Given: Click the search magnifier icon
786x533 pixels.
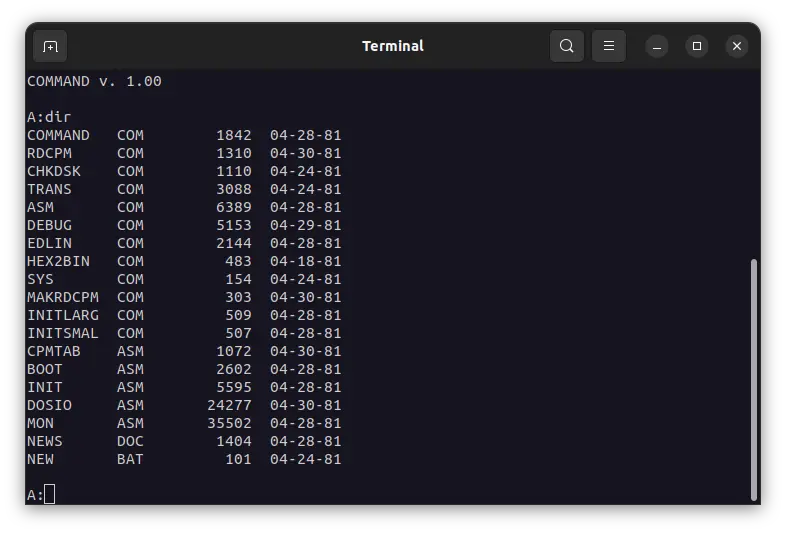Looking at the screenshot, I should click(x=567, y=46).
